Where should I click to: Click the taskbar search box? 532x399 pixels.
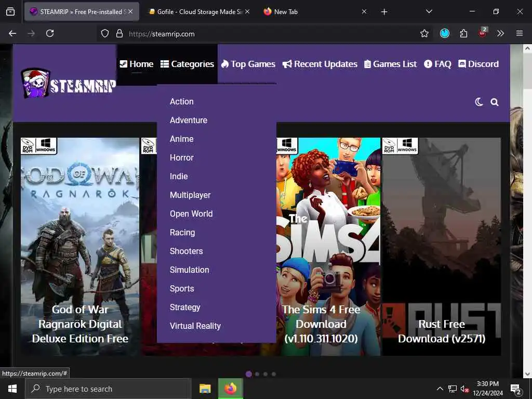coord(108,389)
